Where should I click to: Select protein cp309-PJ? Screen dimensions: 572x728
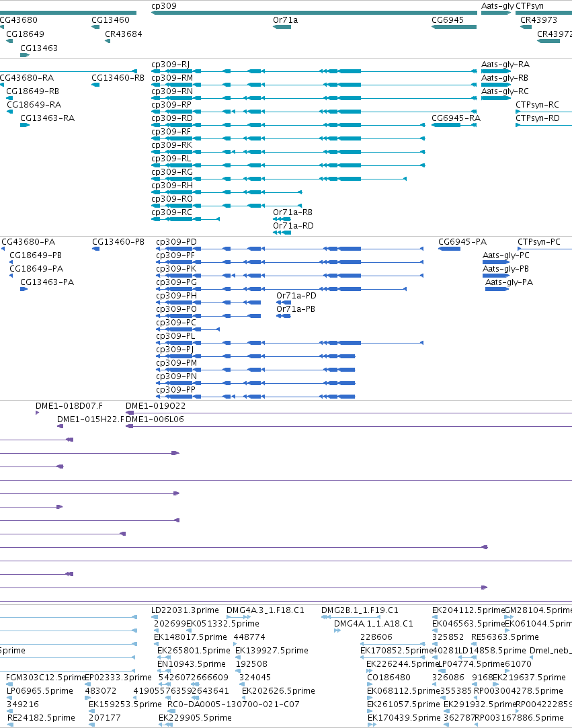(x=175, y=349)
